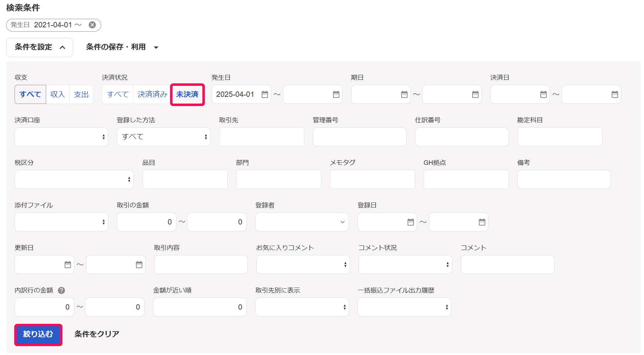Open the 取引先別に表示 dropdown

(x=302, y=307)
